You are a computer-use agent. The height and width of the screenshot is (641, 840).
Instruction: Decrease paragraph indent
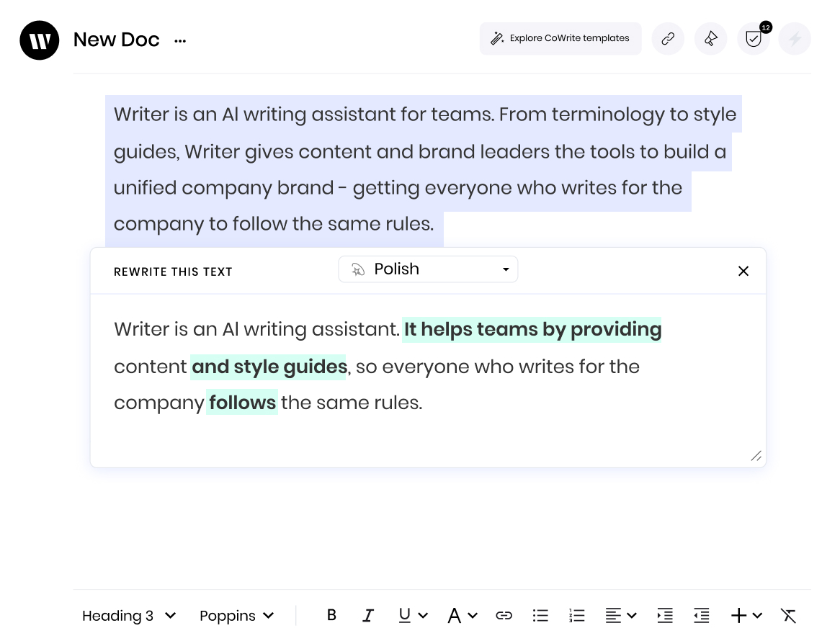click(x=701, y=616)
